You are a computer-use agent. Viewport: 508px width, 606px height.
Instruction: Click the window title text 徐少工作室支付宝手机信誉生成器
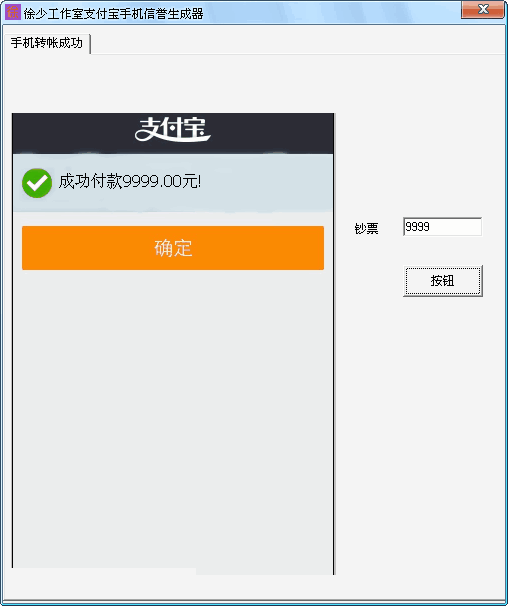[x=113, y=13]
